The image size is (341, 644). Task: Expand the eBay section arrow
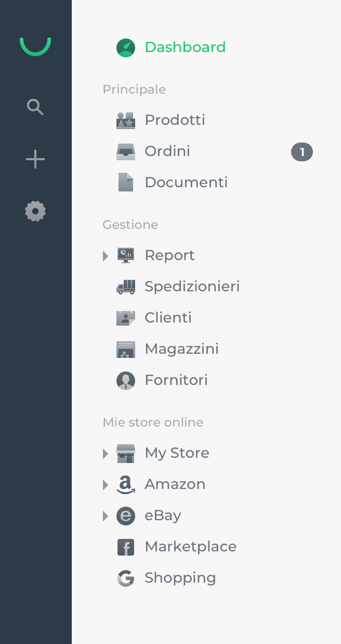coord(106,516)
